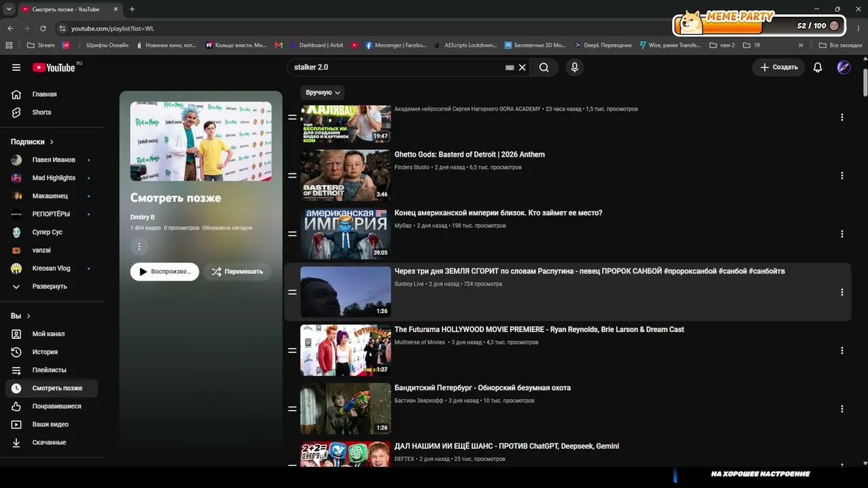Image resolution: width=868 pixels, height=488 pixels.
Task: Shuffle playlist with Перемешать button
Action: click(x=237, y=271)
